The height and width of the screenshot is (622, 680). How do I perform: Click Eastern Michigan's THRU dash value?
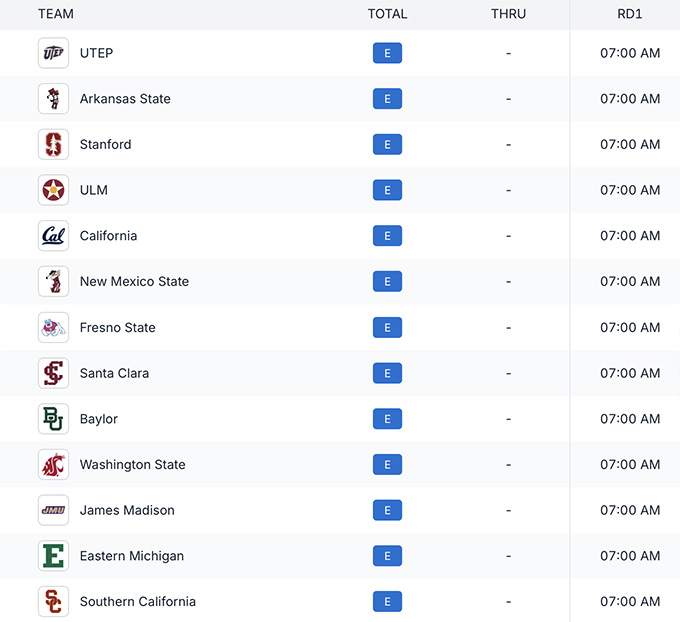508,556
